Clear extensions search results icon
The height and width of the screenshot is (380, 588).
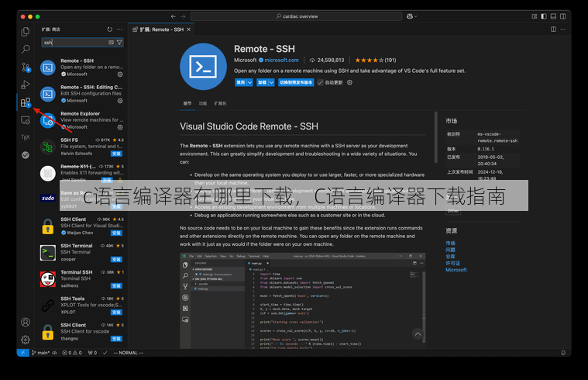(112, 43)
